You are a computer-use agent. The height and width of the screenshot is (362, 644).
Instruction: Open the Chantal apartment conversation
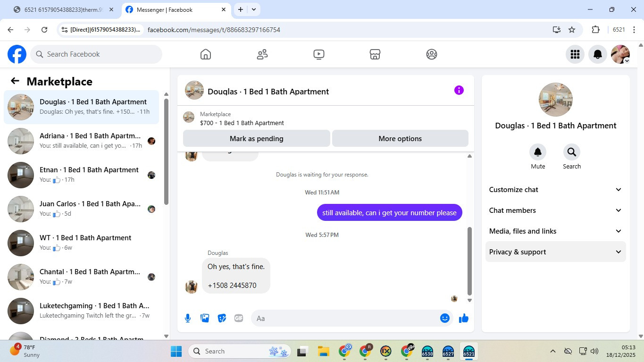(82, 277)
